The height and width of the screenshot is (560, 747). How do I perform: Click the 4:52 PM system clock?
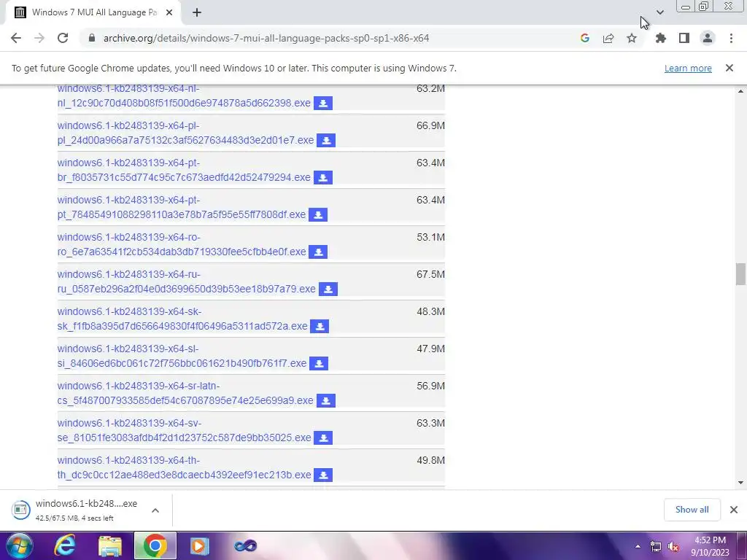pos(710,540)
